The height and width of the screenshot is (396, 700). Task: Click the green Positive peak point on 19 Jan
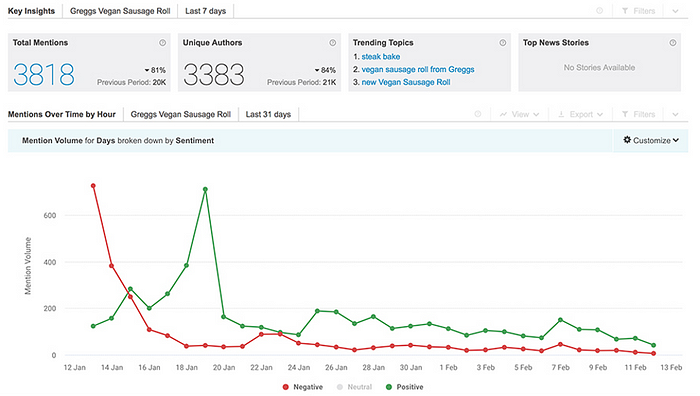click(x=205, y=189)
